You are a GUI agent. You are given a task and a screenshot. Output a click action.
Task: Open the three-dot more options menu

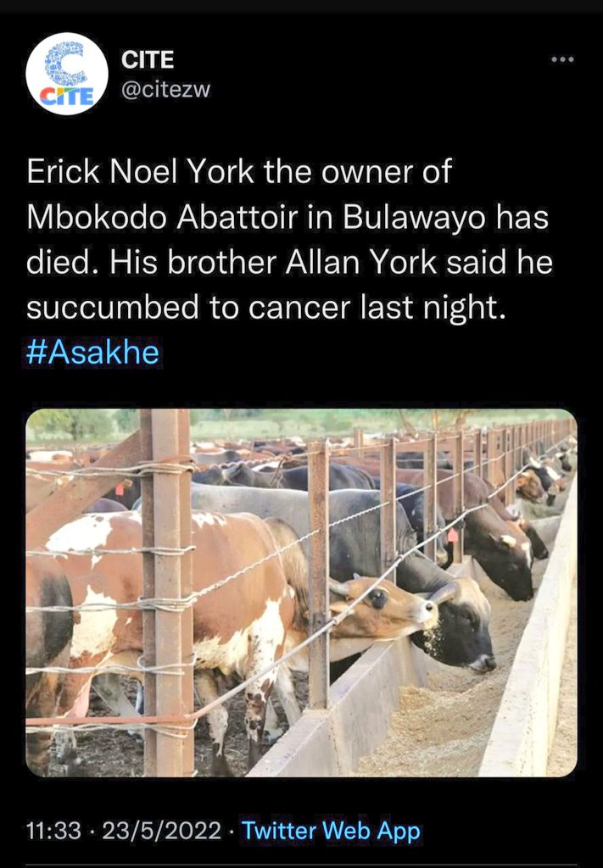[562, 59]
